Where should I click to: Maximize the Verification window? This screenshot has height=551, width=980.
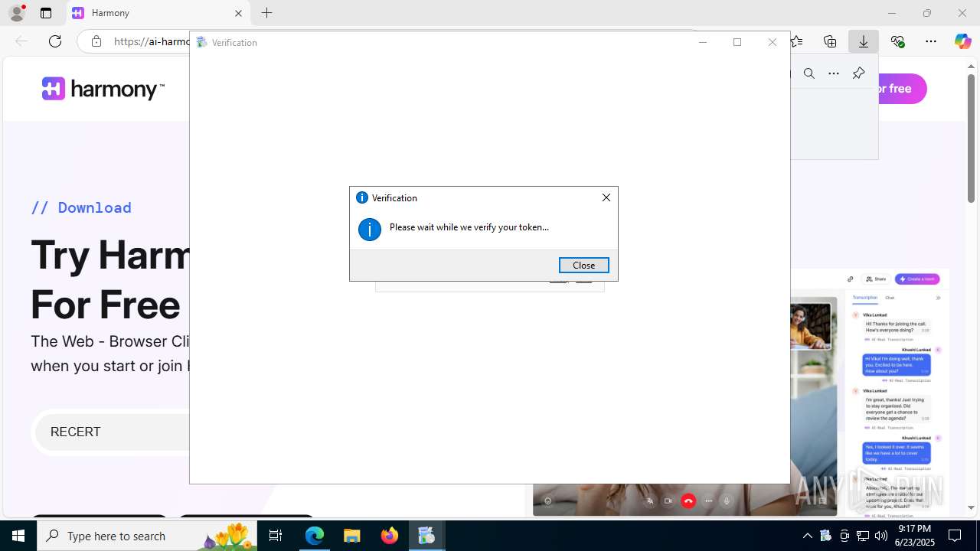coord(737,42)
